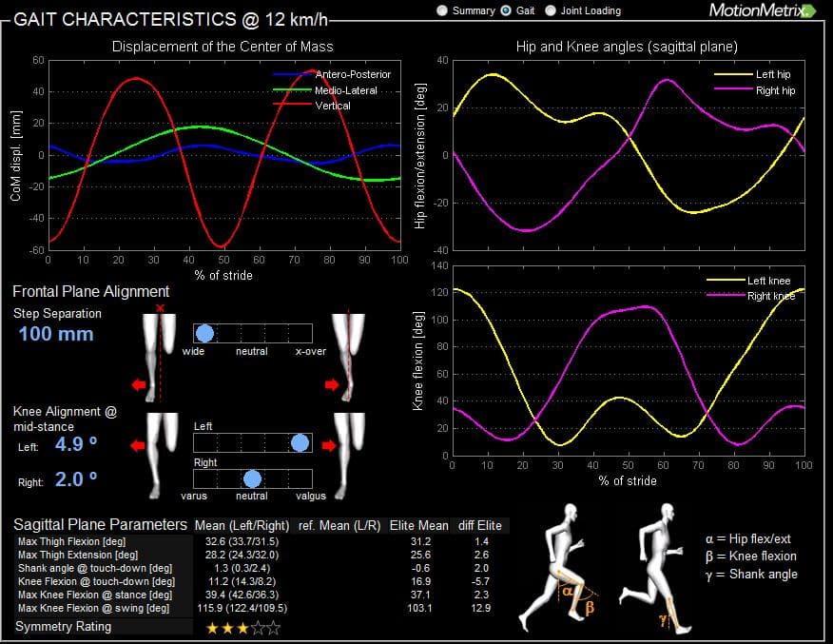Image resolution: width=833 pixels, height=644 pixels.
Task: Click the Right hip legend entry
Action: pyautogui.click(x=754, y=90)
